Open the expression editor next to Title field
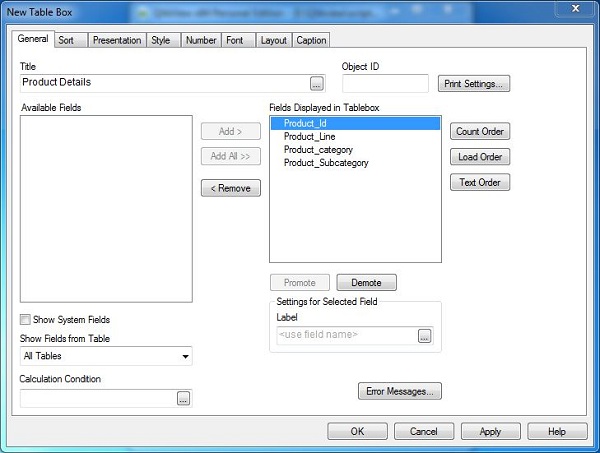600x453 pixels. (x=316, y=83)
